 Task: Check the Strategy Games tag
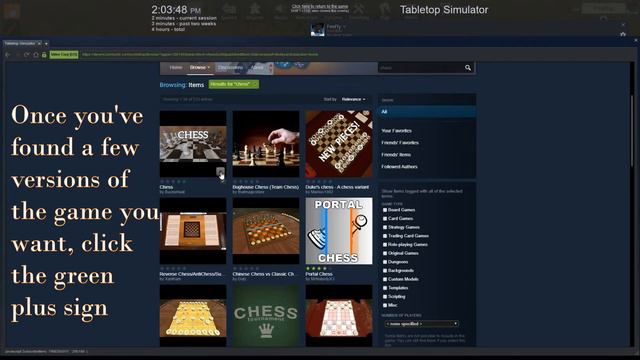pyautogui.click(x=385, y=227)
